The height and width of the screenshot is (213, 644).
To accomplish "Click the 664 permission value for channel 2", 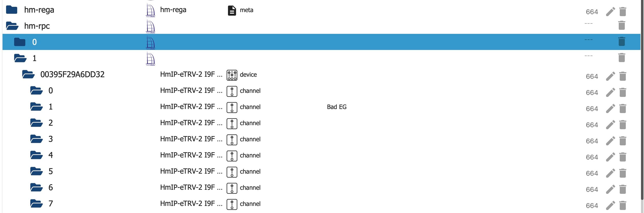I will pos(592,125).
